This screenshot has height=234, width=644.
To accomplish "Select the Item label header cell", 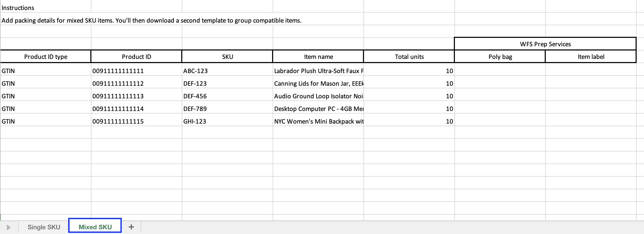I will [x=591, y=57].
